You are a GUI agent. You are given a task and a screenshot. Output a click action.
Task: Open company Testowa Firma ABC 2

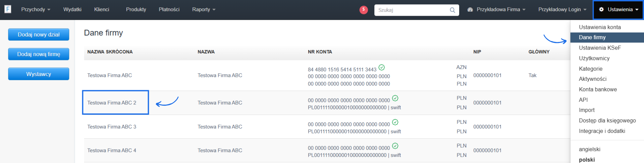(x=112, y=103)
